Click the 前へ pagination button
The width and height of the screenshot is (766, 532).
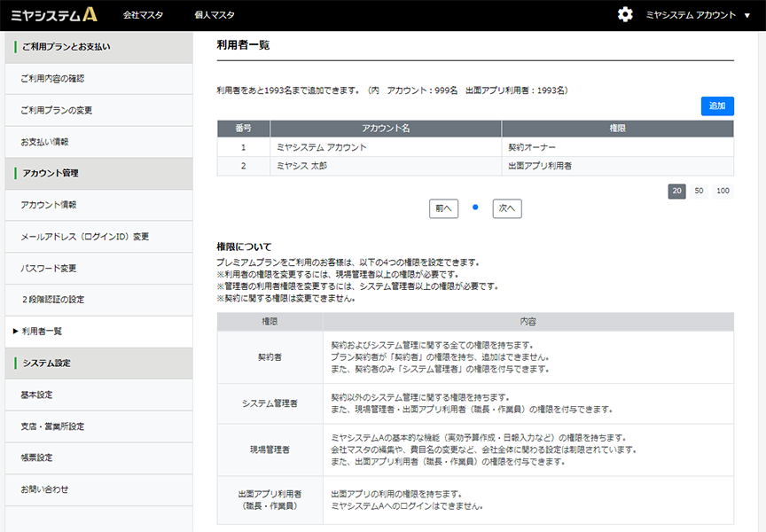tap(443, 208)
